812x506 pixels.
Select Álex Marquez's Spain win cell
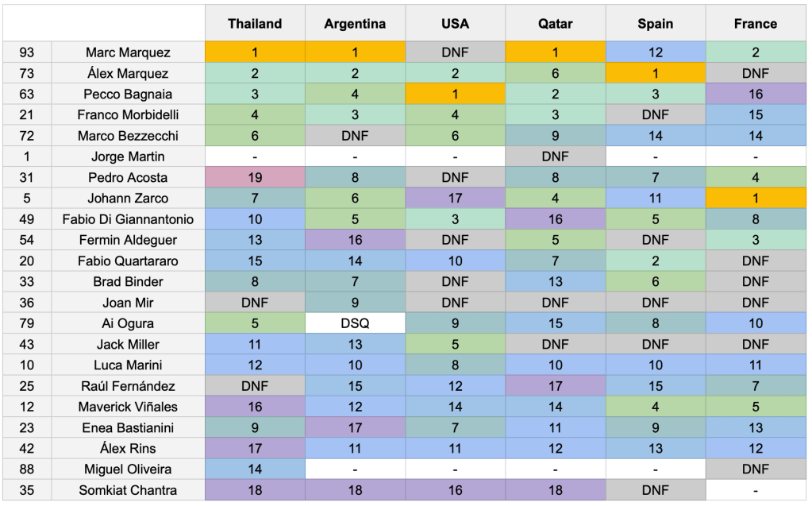(x=655, y=74)
